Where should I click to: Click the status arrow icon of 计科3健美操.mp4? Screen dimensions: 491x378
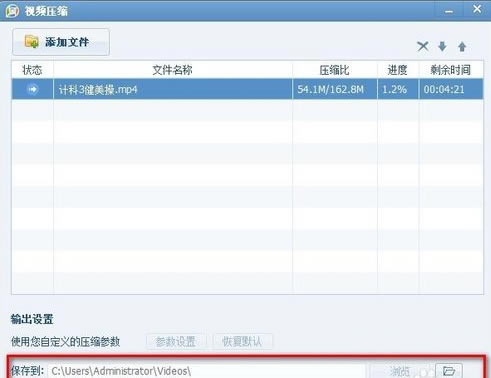(33, 89)
